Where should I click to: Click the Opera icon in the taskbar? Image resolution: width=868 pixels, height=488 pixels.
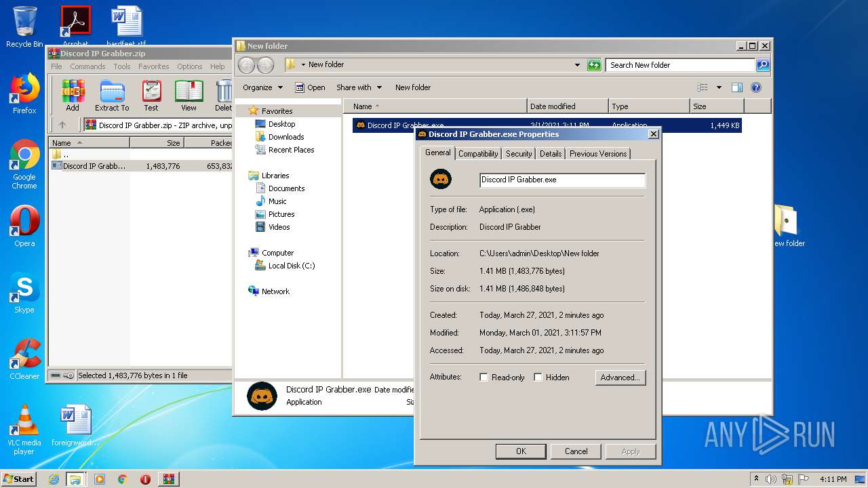click(x=145, y=479)
